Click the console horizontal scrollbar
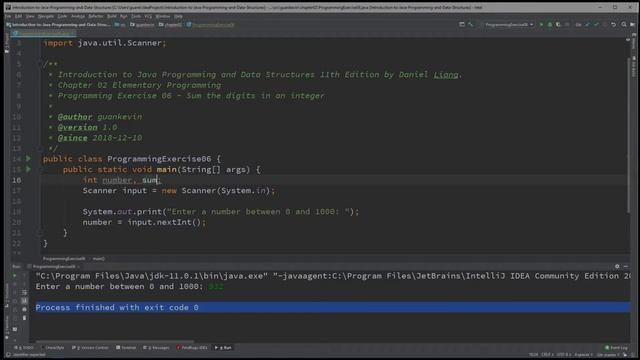Image resolution: width=640 pixels, height=360 pixels. point(114,341)
